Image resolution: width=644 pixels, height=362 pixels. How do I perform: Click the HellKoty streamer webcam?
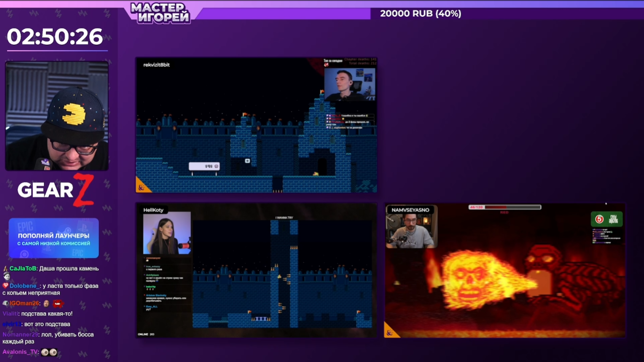click(x=167, y=233)
